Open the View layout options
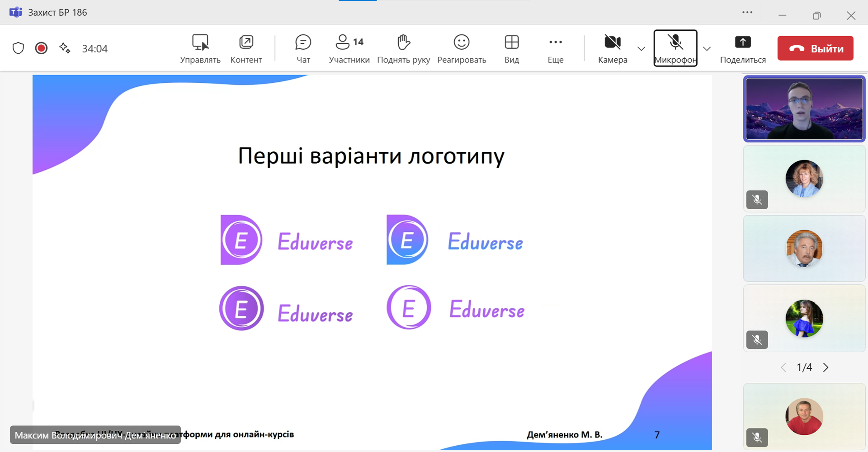This screenshot has width=868, height=452. (x=511, y=48)
